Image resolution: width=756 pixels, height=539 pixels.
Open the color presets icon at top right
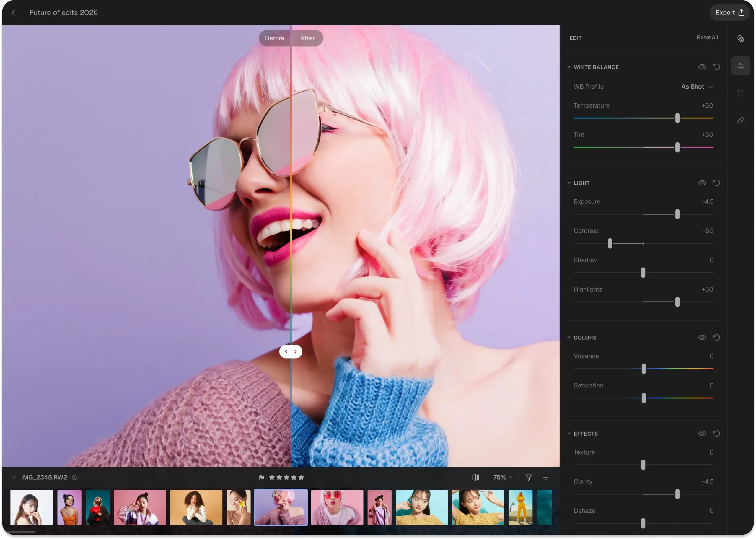click(741, 38)
